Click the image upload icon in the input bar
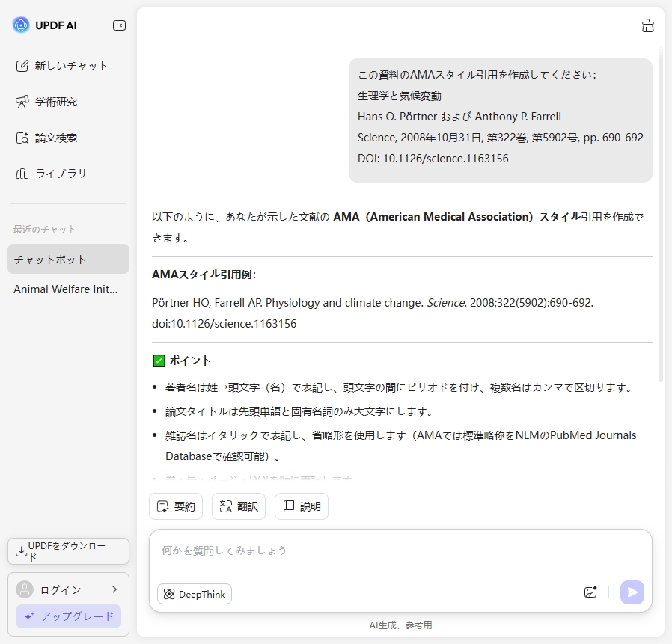The height and width of the screenshot is (644, 672). 590,591
